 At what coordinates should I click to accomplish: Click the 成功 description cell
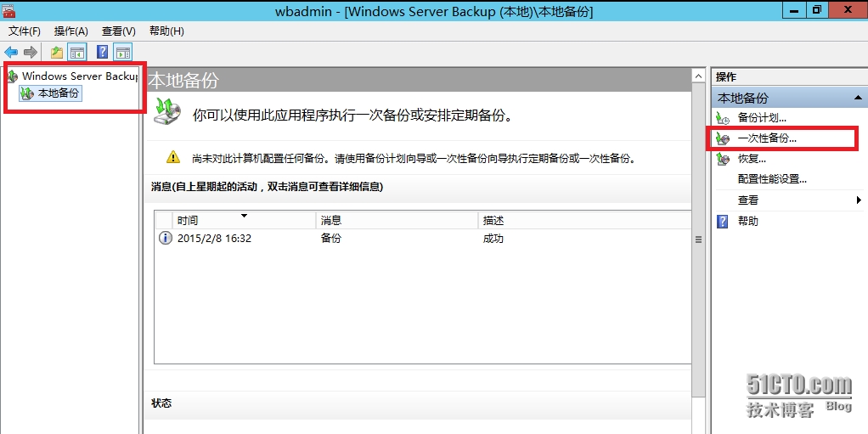[493, 239]
